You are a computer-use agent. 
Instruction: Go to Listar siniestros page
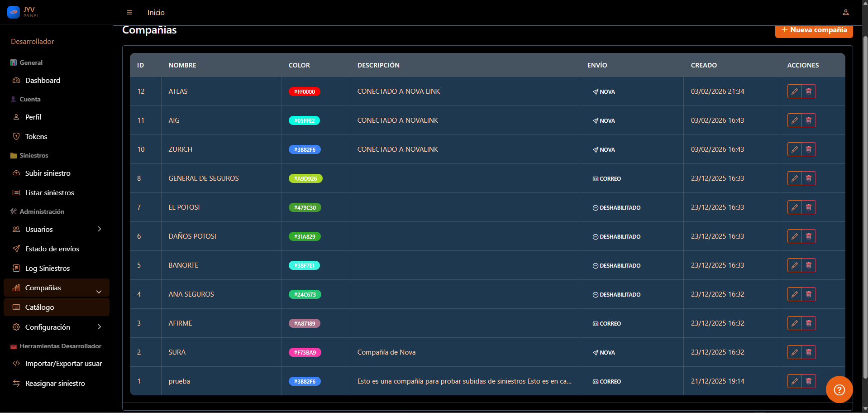[49, 192]
